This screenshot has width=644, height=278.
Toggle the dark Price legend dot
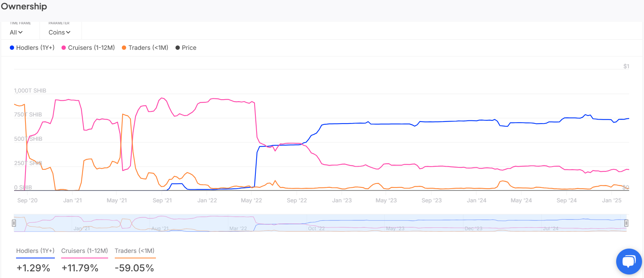pos(177,48)
